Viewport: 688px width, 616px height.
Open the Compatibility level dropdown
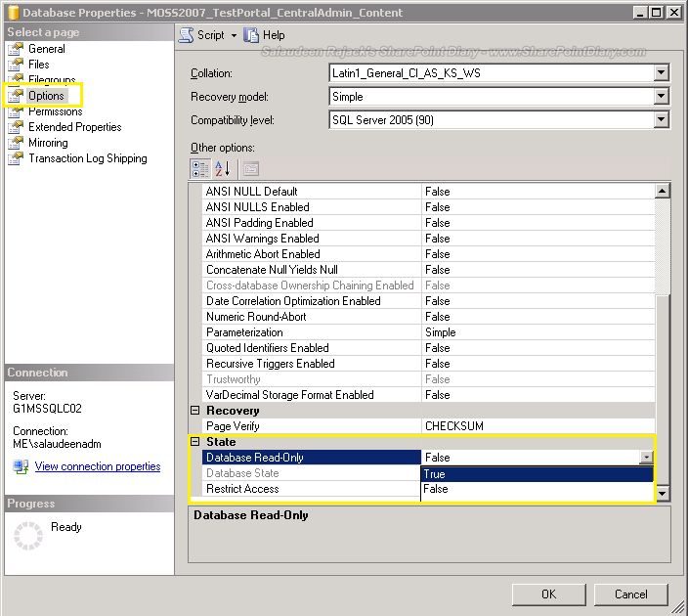[x=661, y=119]
